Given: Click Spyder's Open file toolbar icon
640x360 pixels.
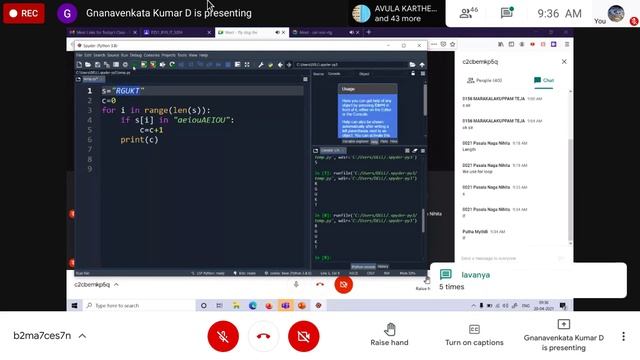Looking at the screenshot, I should [x=88, y=64].
